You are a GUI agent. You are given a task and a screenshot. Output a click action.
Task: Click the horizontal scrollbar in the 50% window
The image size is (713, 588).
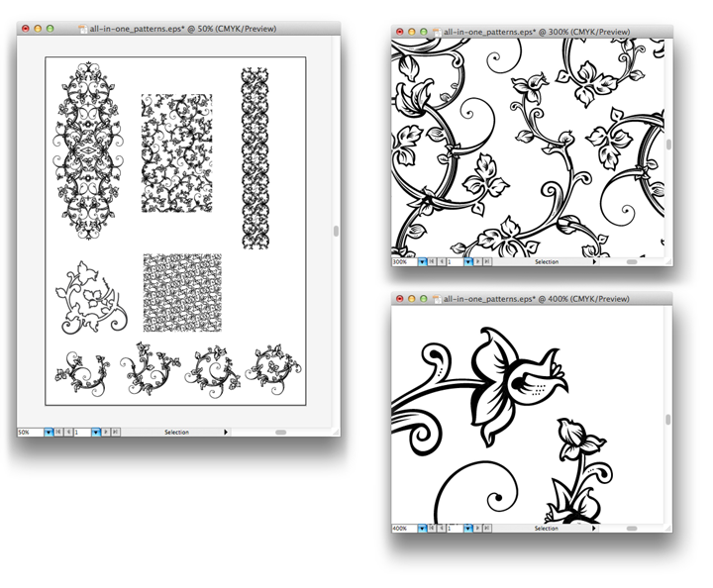click(280, 433)
